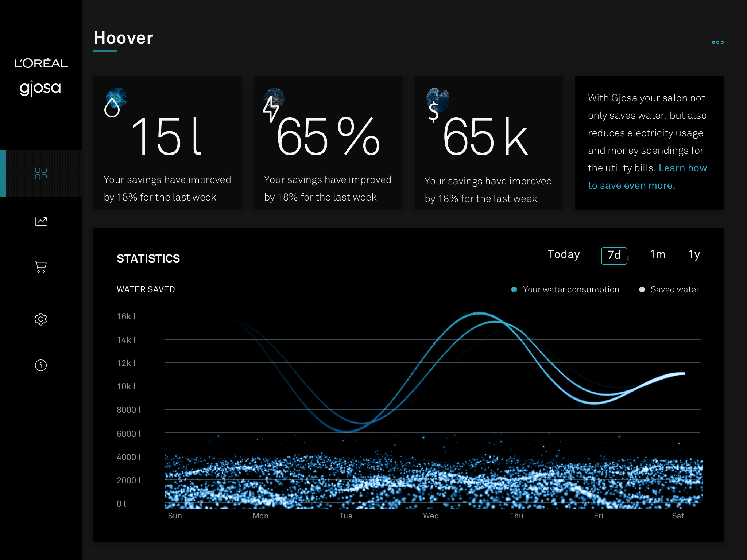This screenshot has height=560, width=747.
Task: Select the 1y time range
Action: point(694,254)
